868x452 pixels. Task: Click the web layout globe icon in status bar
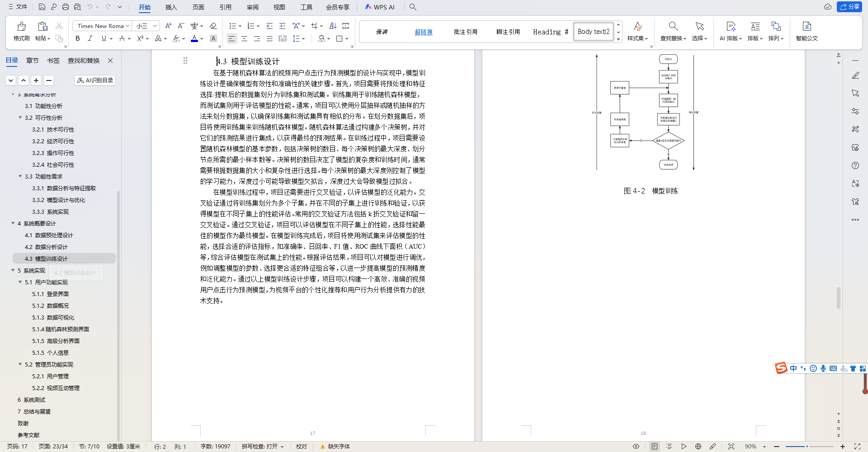[698, 447]
